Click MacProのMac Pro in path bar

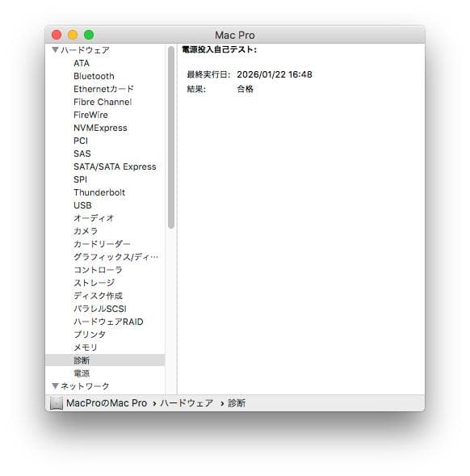[x=107, y=403]
